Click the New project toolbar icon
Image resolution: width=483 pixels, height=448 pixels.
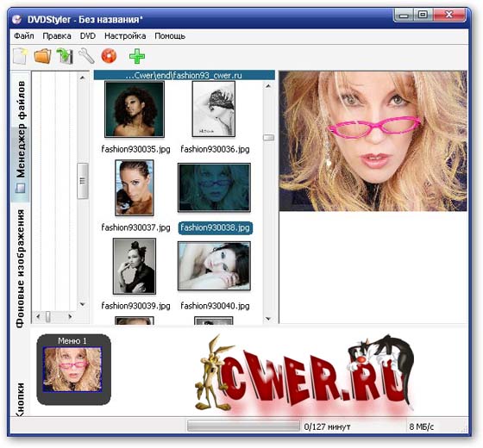point(20,56)
